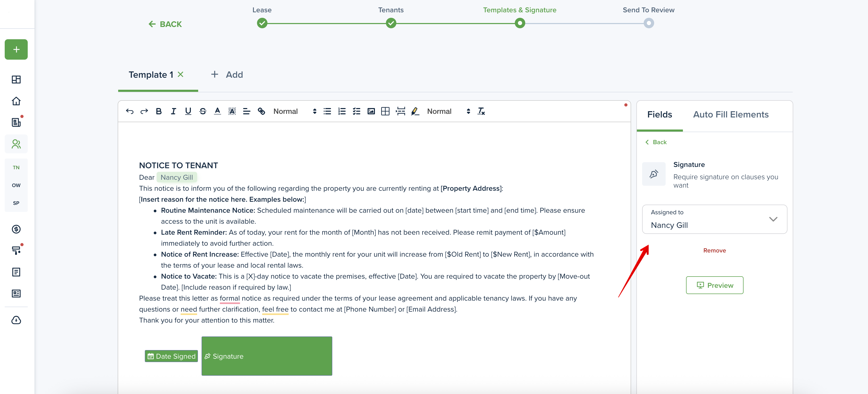Click the undo arrow in editor toolbar
Image resolution: width=868 pixels, height=394 pixels.
129,111
